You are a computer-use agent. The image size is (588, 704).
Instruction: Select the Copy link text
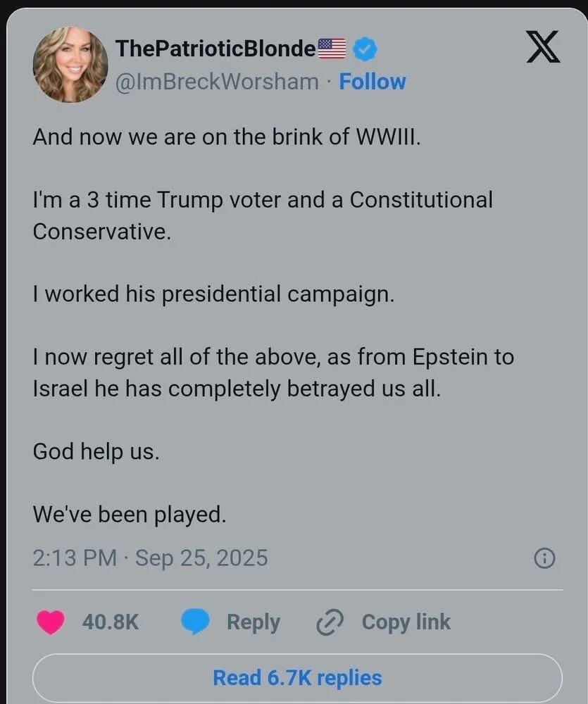click(x=406, y=622)
